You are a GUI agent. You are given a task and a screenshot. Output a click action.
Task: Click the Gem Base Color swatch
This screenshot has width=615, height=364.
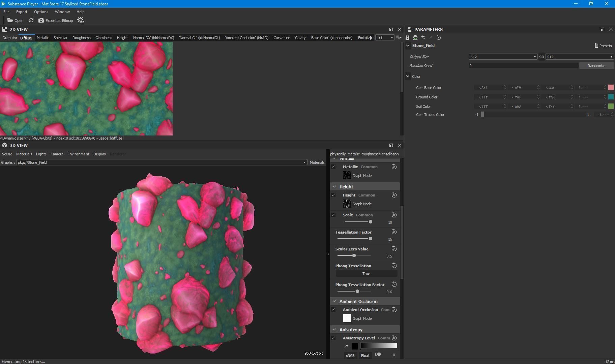pos(611,88)
